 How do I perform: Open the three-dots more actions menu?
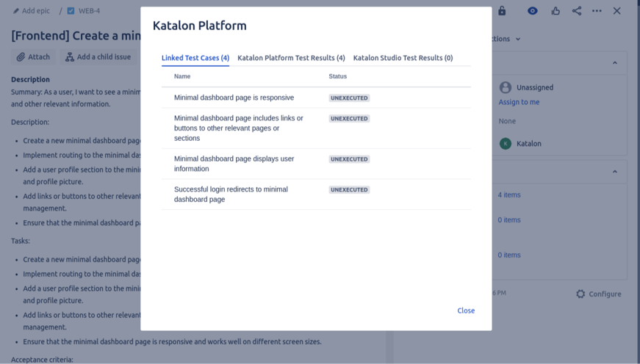[597, 11]
